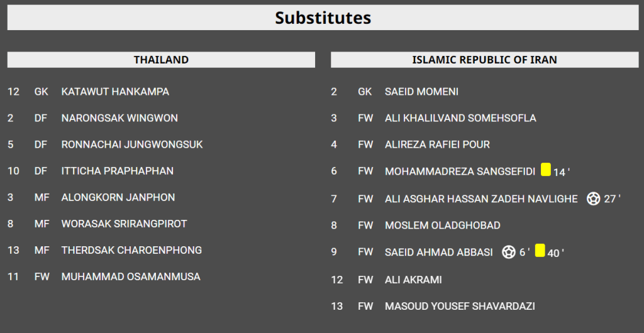Viewport: 644px width, 333px height.
Task: Click Mohammadreza Sangsefidi's yellow card icon
Action: click(x=545, y=170)
